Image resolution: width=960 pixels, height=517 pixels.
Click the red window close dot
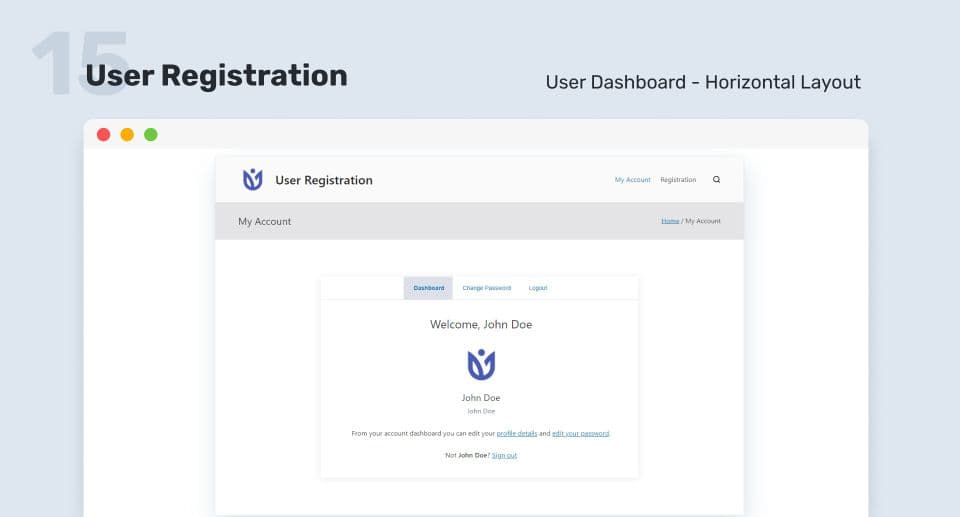tap(103, 134)
